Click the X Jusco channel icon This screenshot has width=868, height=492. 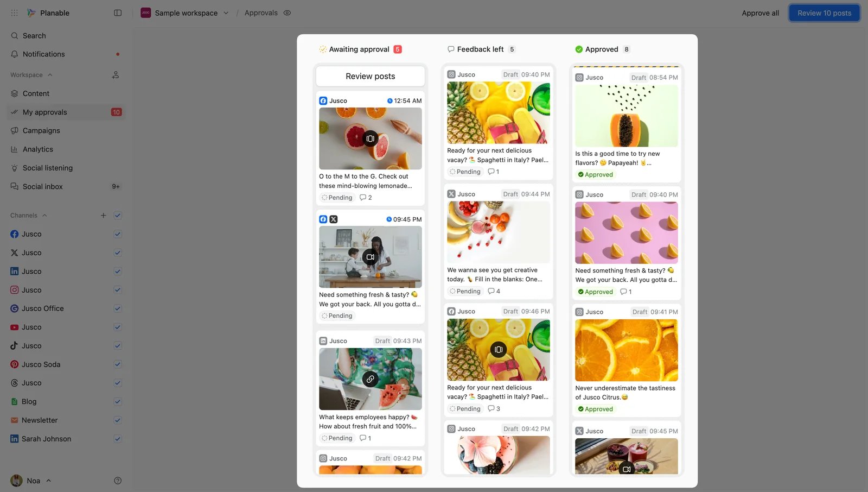[x=15, y=253]
